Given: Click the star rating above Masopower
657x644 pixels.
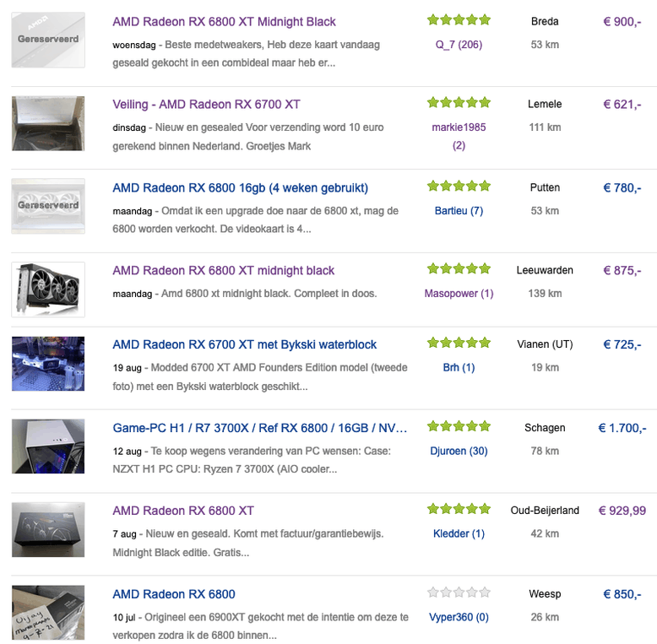Looking at the screenshot, I should [x=458, y=269].
